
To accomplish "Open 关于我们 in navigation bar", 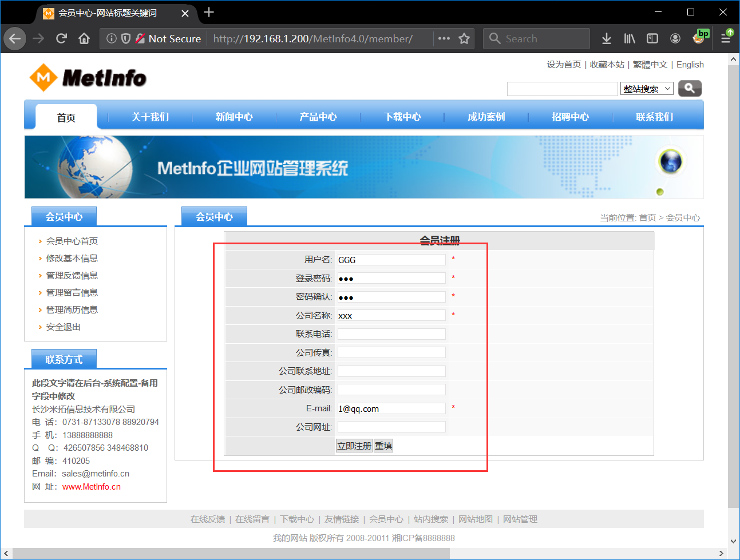I will click(x=150, y=117).
